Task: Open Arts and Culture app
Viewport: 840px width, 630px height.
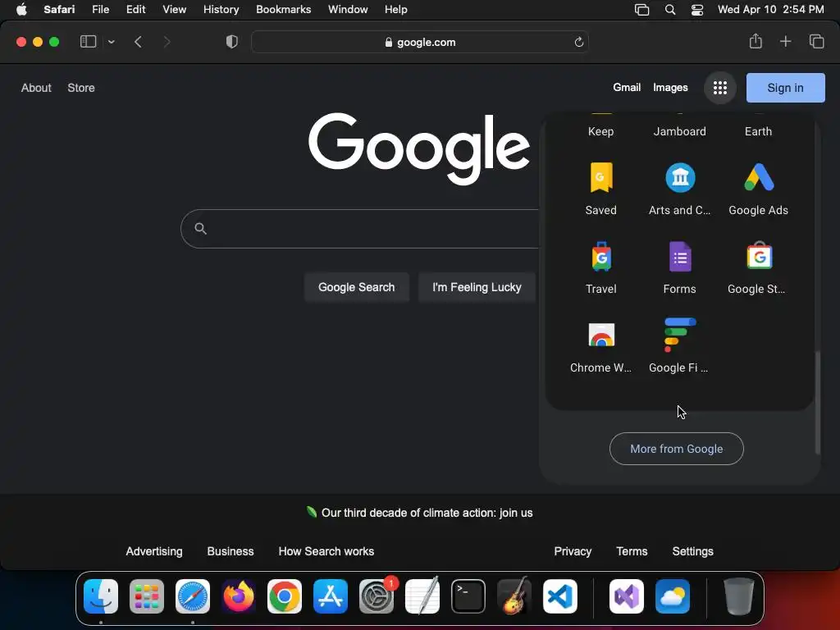Action: 679,189
